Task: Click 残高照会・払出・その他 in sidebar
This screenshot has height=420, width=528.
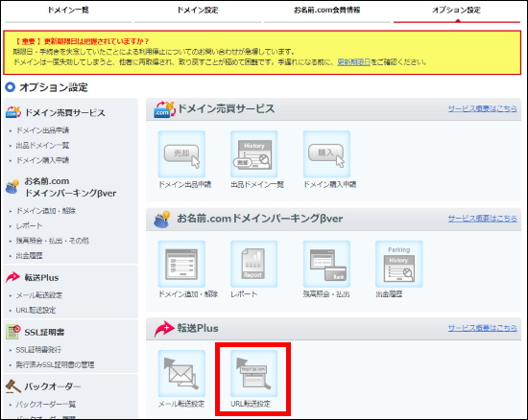Action: click(x=53, y=241)
